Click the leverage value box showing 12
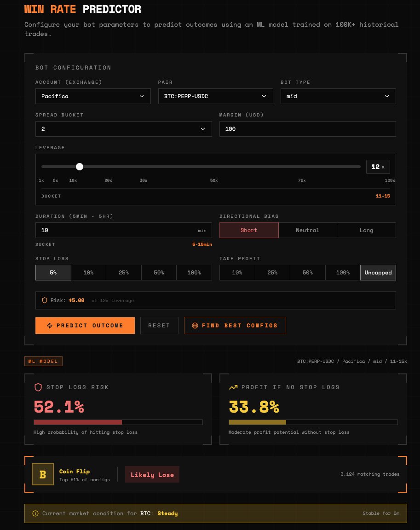Screen dimensions: 420x530 pyautogui.click(x=378, y=167)
